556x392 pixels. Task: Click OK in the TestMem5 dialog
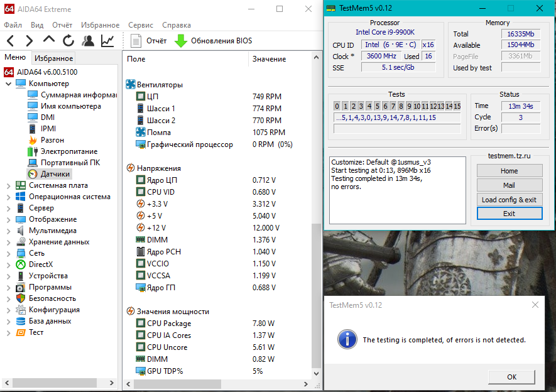click(511, 377)
